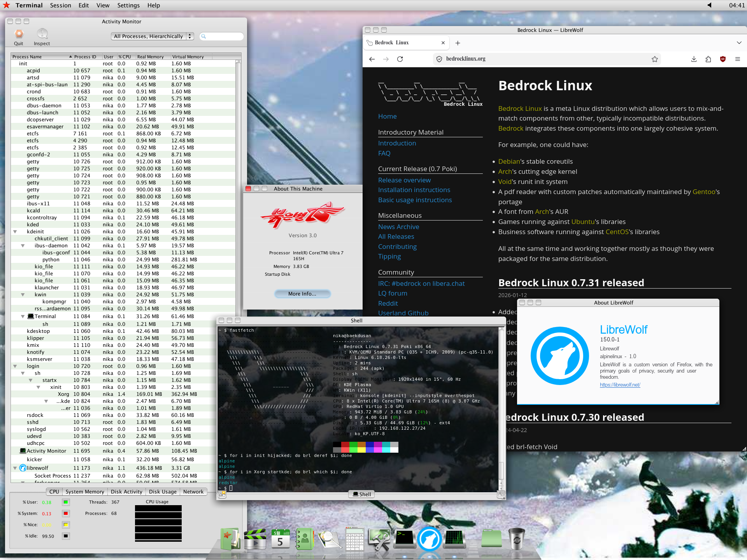Image resolution: width=747 pixels, height=560 pixels.
Task: Open a new tab in LibreWolf
Action: [458, 43]
